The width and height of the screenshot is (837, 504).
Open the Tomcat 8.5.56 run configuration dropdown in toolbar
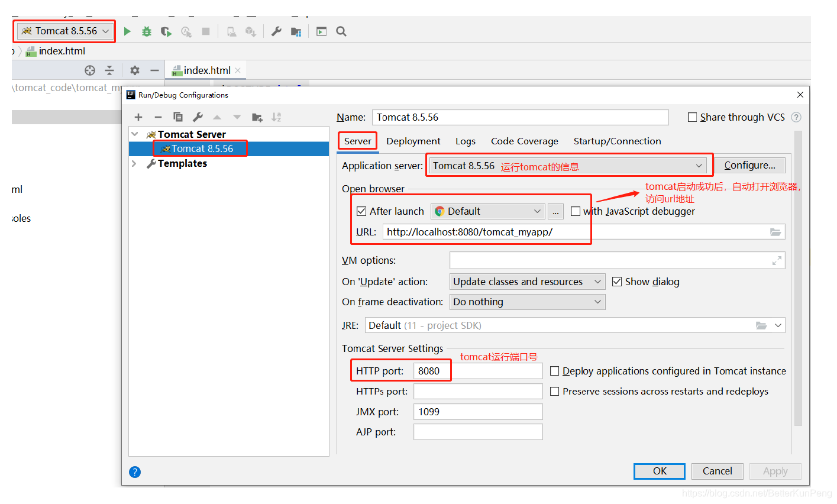click(65, 31)
